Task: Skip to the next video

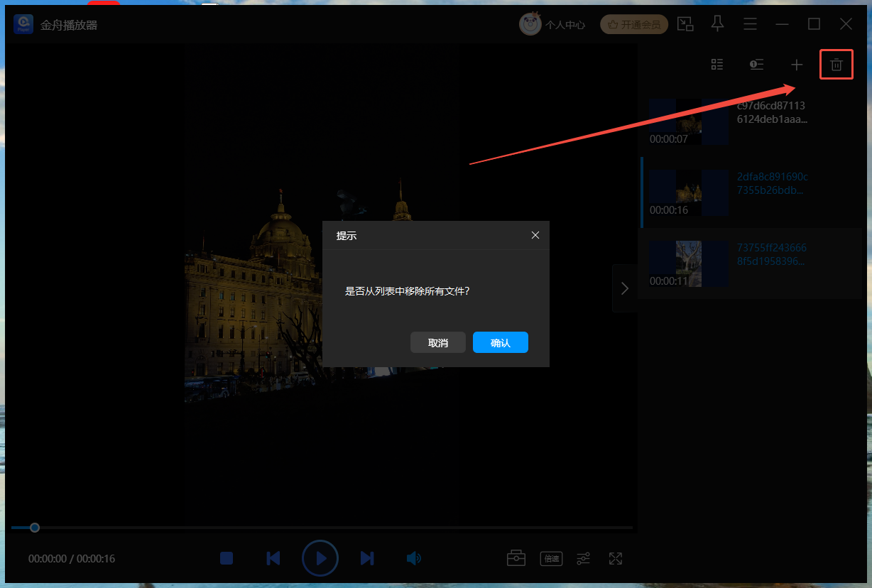Action: (367, 558)
